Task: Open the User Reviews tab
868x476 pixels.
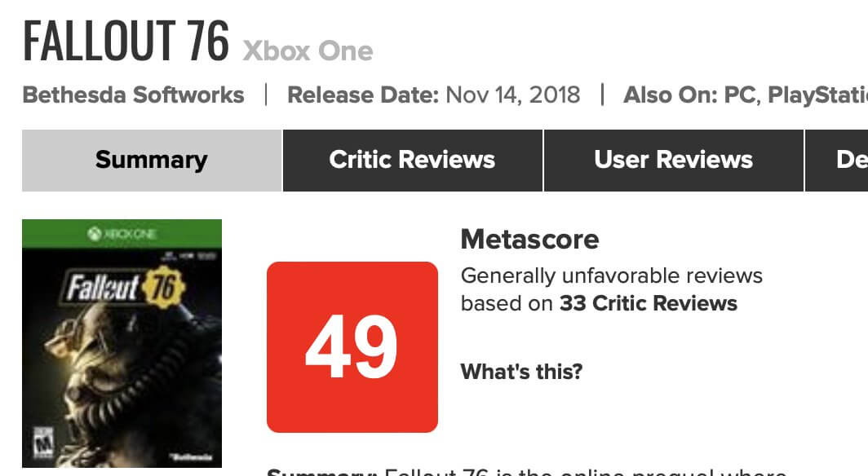Action: click(673, 160)
